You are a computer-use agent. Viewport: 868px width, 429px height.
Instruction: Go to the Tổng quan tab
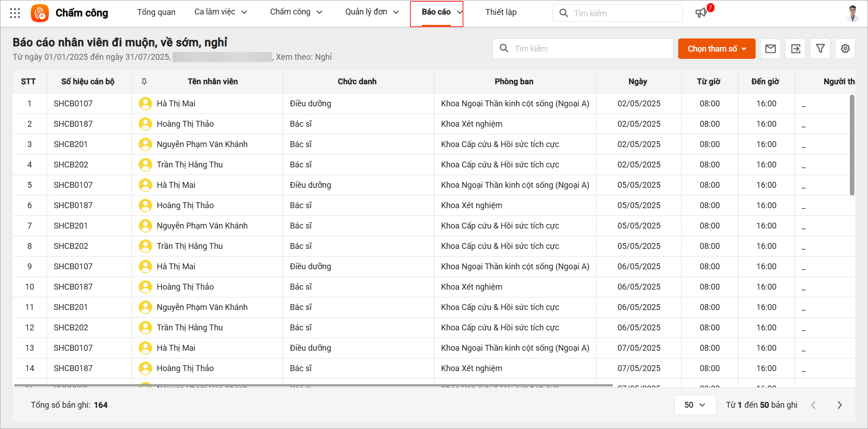[156, 12]
